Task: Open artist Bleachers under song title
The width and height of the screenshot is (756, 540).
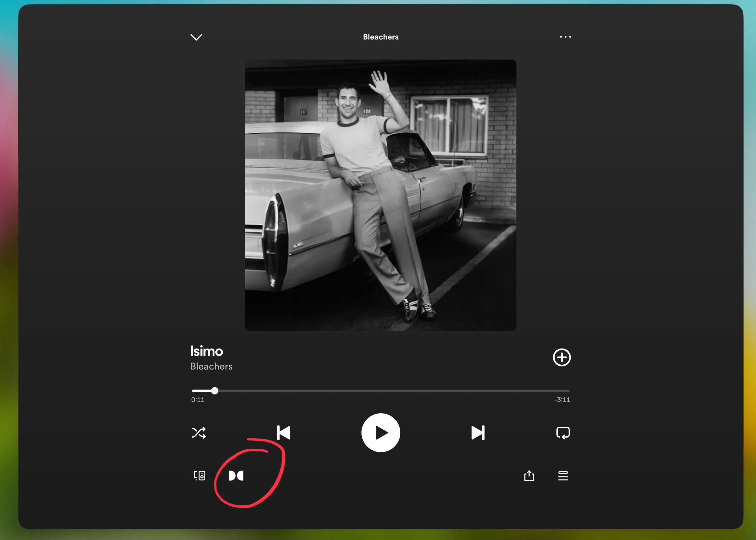Action: [x=211, y=366]
